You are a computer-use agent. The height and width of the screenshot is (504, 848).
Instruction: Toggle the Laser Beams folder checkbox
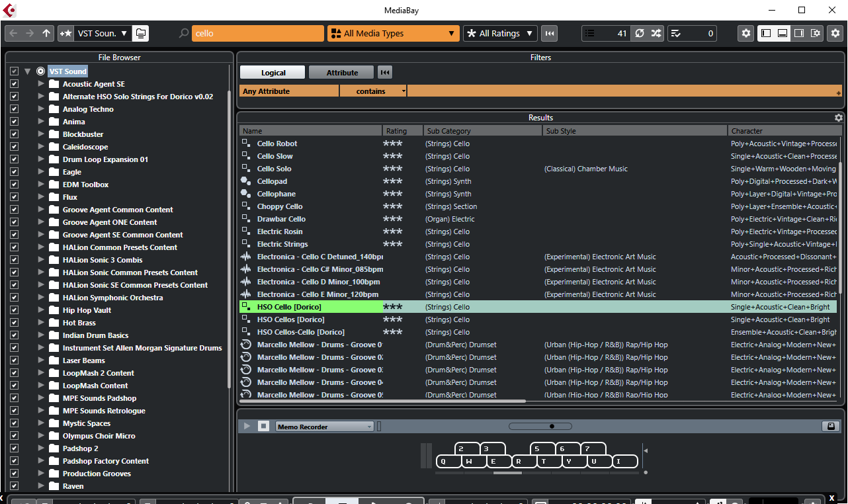coord(15,360)
